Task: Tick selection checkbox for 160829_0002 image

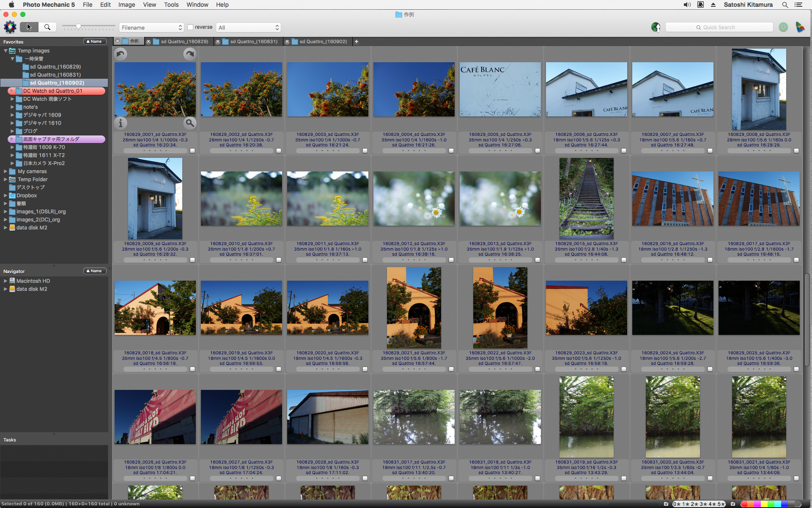Action: pos(279,151)
